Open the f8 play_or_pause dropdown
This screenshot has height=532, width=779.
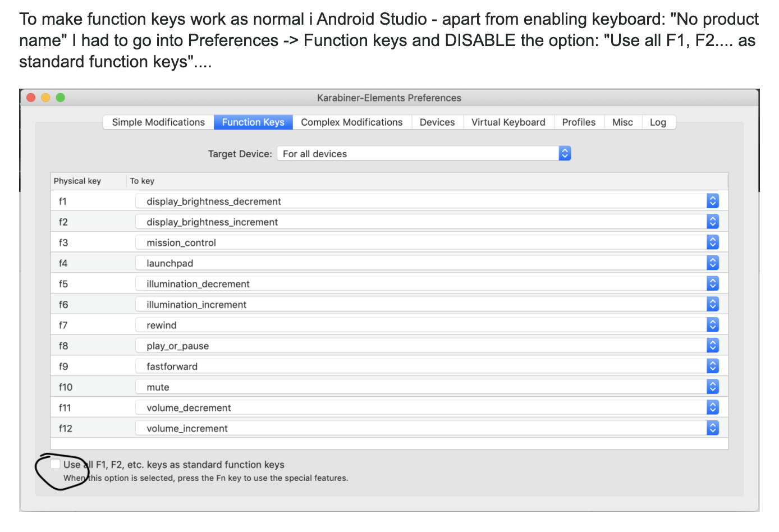712,346
